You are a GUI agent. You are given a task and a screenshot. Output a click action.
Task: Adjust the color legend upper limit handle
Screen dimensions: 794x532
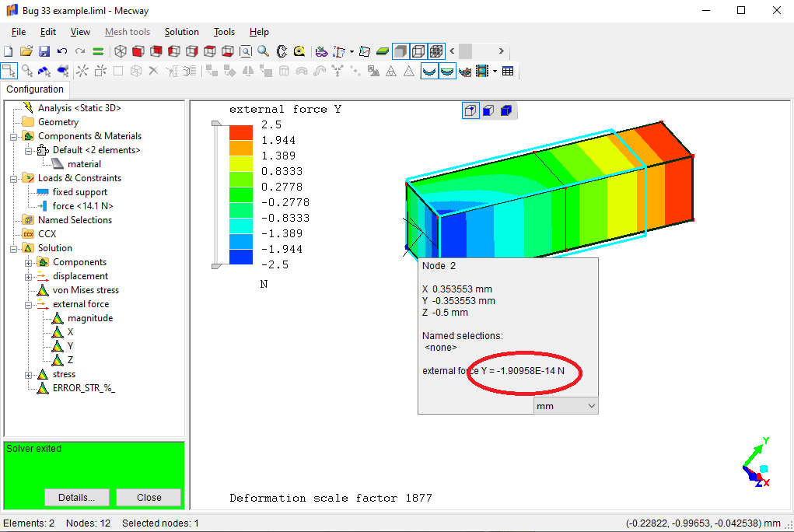pos(216,123)
